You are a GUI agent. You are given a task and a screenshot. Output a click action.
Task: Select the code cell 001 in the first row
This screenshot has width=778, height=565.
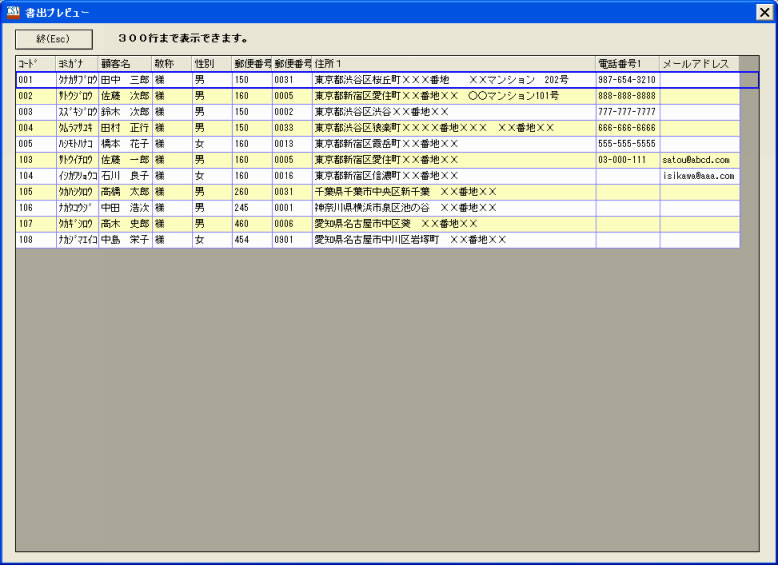(35, 80)
